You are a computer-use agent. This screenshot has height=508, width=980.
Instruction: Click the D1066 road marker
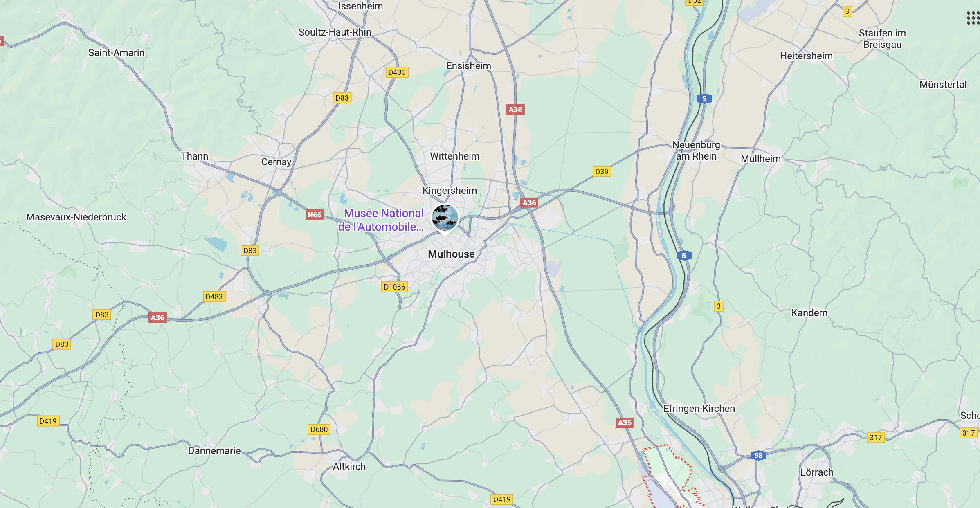point(394,287)
